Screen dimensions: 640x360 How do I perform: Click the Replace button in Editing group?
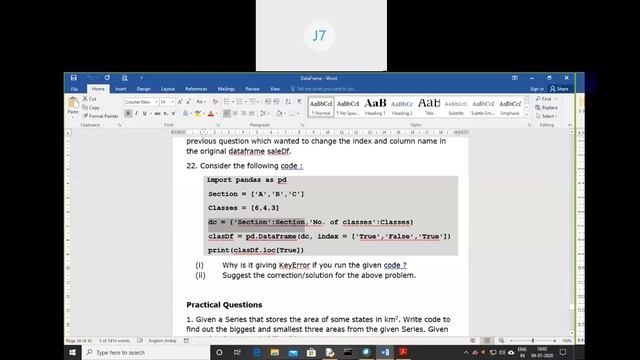546,107
